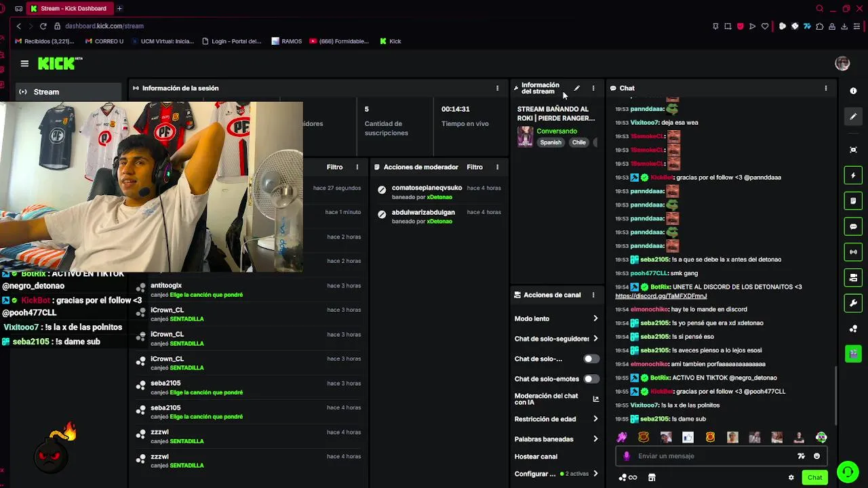The width and height of the screenshot is (868, 488).
Task: Open chat settings gear icon
Action: [791, 477]
